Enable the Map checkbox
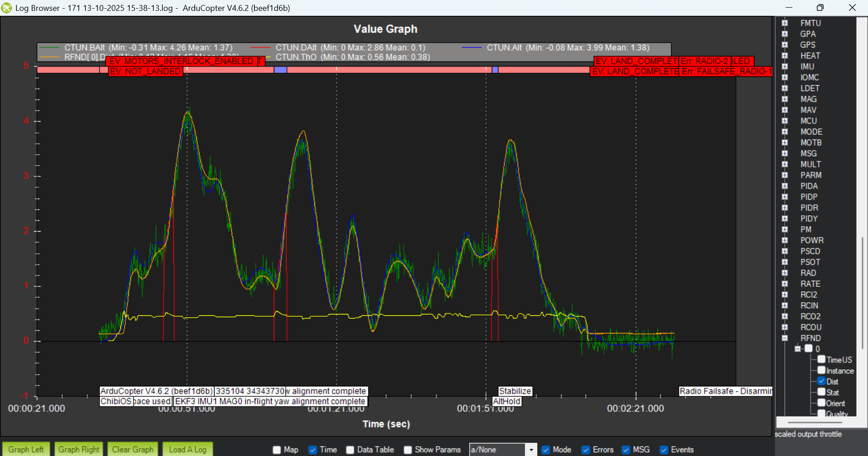The image size is (868, 456). [277, 450]
